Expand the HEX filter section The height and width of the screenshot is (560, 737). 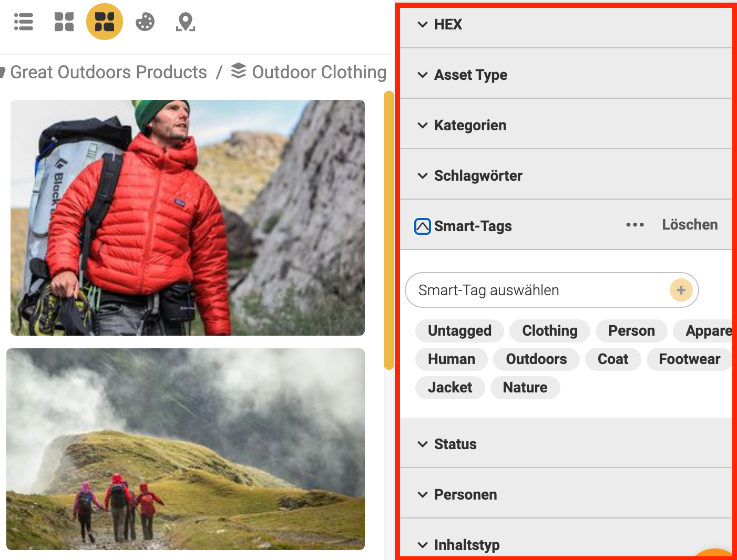448,25
